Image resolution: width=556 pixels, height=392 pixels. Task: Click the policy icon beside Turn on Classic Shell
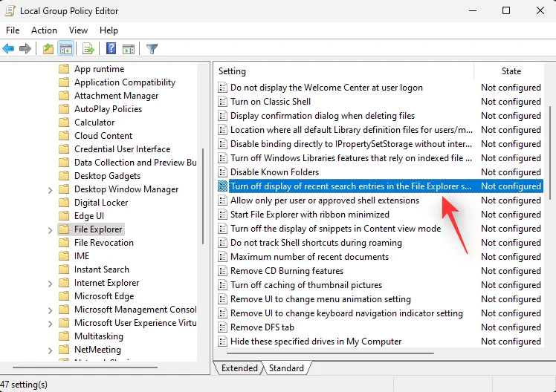click(222, 102)
